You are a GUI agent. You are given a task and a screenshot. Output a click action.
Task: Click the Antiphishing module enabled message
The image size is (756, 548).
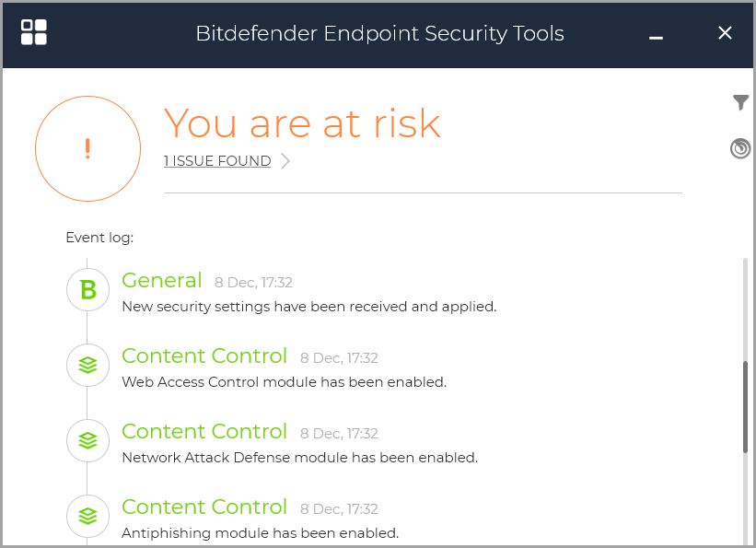point(260,533)
